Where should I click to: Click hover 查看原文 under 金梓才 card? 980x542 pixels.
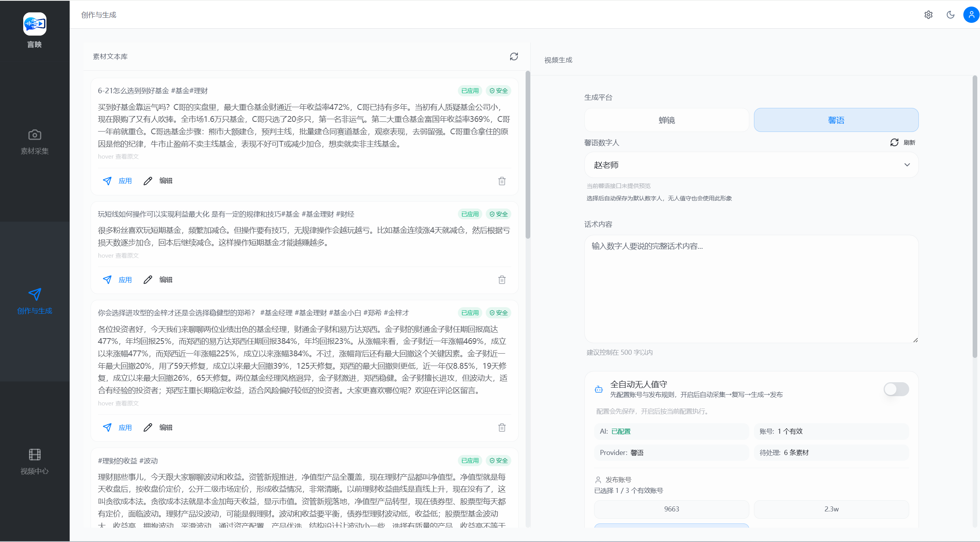pyautogui.click(x=118, y=403)
